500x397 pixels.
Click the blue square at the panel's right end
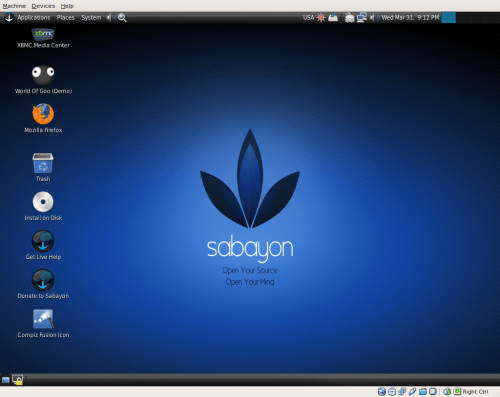(448, 18)
